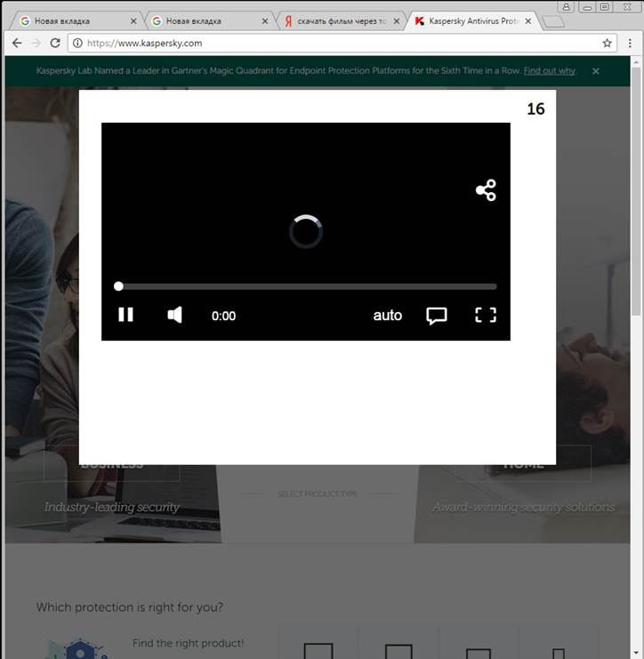Switch video to fullscreen mode
This screenshot has height=659, width=644.
click(486, 315)
